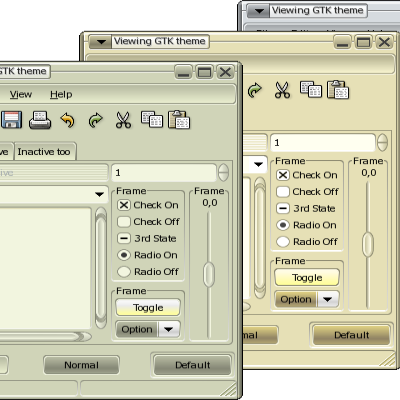Image resolution: width=400 pixels, height=400 pixels.
Task: Click the Save floppy icon in front window
Action: click(x=11, y=120)
